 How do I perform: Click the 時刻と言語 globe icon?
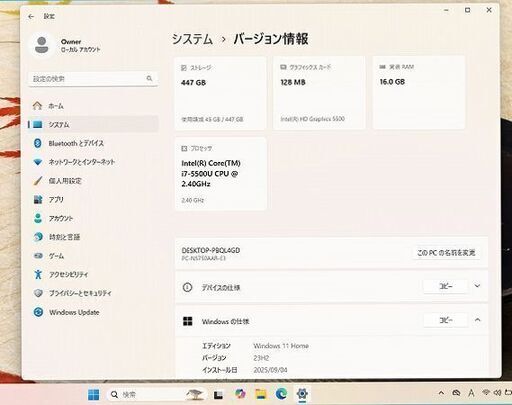point(38,237)
